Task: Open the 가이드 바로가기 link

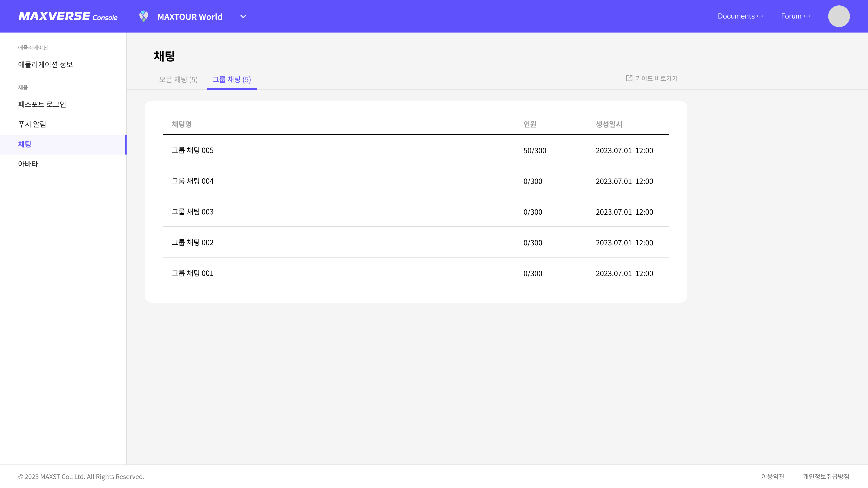Action: (652, 78)
